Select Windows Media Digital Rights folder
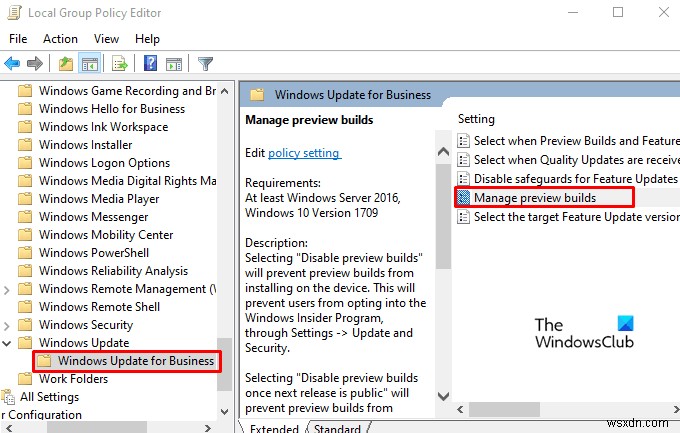The height and width of the screenshot is (433, 680). pos(127,180)
